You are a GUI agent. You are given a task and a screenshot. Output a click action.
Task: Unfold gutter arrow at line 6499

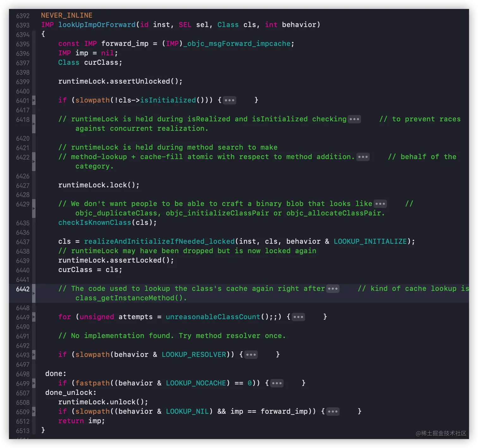click(x=34, y=383)
